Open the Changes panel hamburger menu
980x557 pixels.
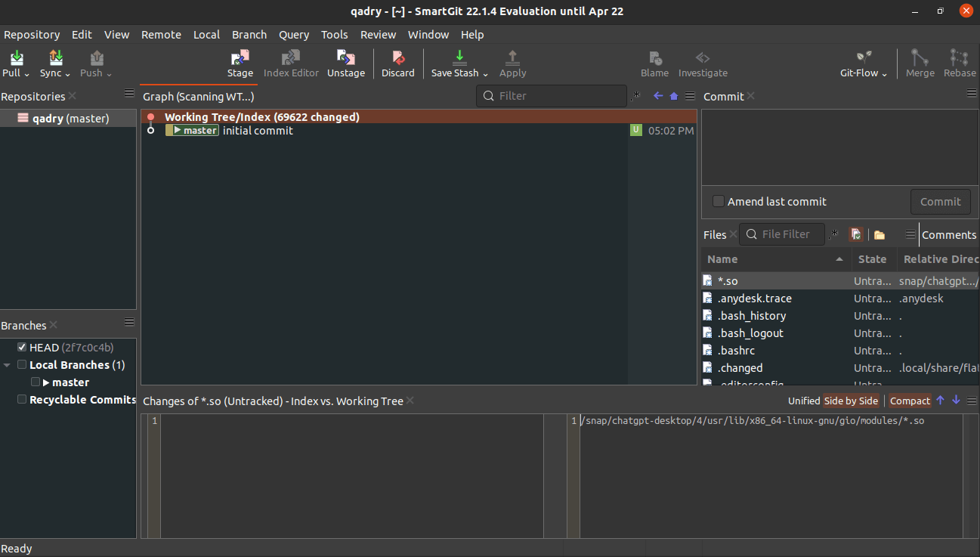coord(972,401)
